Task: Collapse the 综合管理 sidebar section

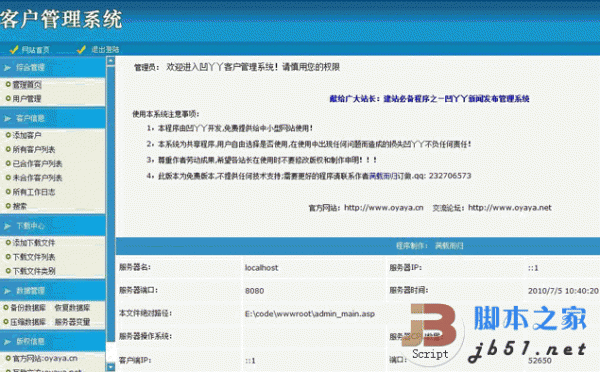Action: point(52,68)
